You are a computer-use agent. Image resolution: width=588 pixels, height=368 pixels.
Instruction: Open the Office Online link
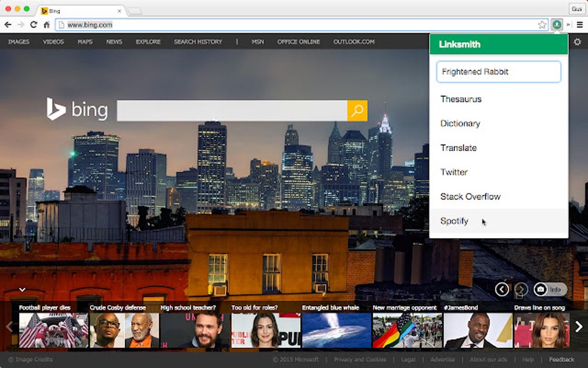coord(299,42)
